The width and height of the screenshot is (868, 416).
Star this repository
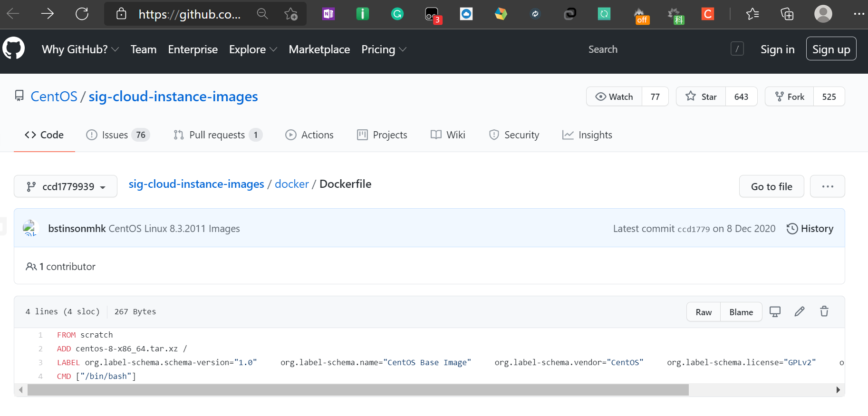click(x=701, y=97)
